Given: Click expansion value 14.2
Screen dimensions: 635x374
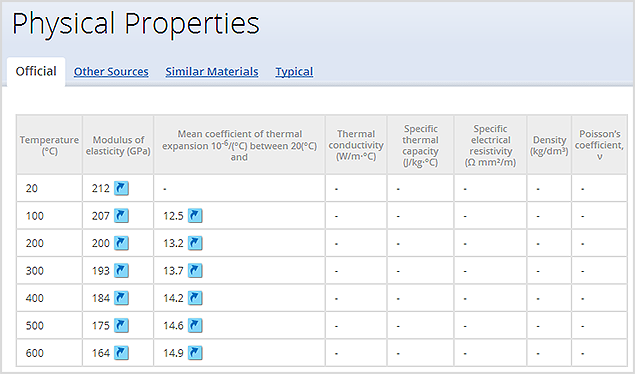Looking at the screenshot, I should point(173,298).
